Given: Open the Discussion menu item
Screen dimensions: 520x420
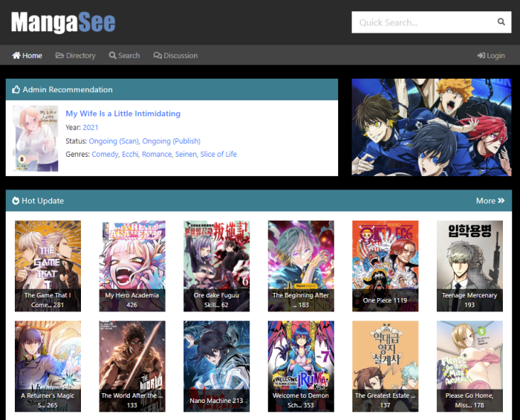Looking at the screenshot, I should click(x=175, y=56).
